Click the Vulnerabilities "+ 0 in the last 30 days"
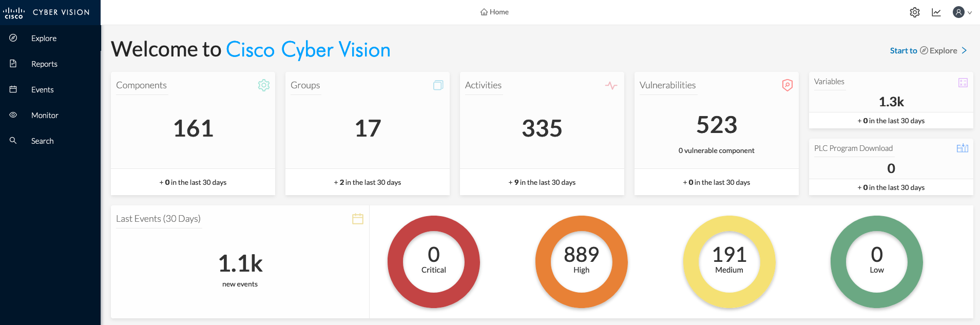 click(717, 182)
